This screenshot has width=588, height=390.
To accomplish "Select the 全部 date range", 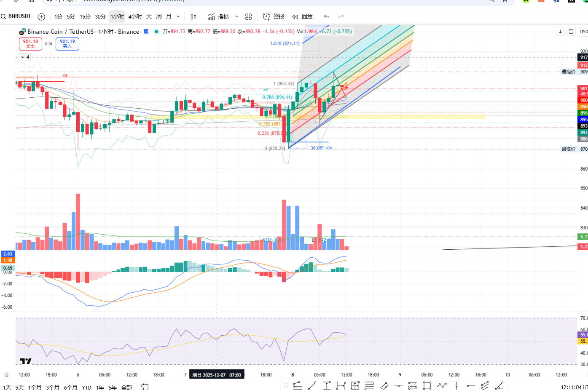I will click(126, 387).
